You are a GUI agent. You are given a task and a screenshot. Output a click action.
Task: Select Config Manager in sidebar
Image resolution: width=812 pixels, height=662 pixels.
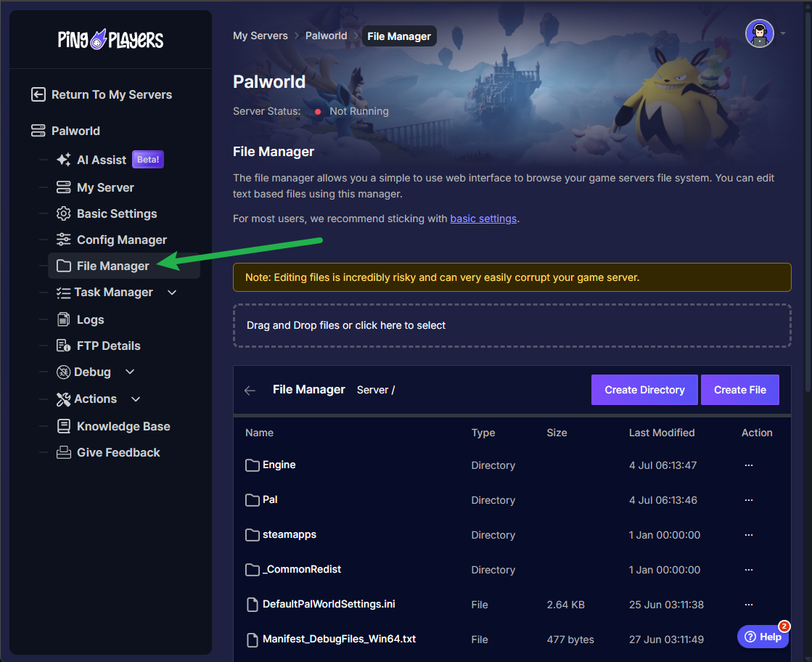tap(122, 240)
